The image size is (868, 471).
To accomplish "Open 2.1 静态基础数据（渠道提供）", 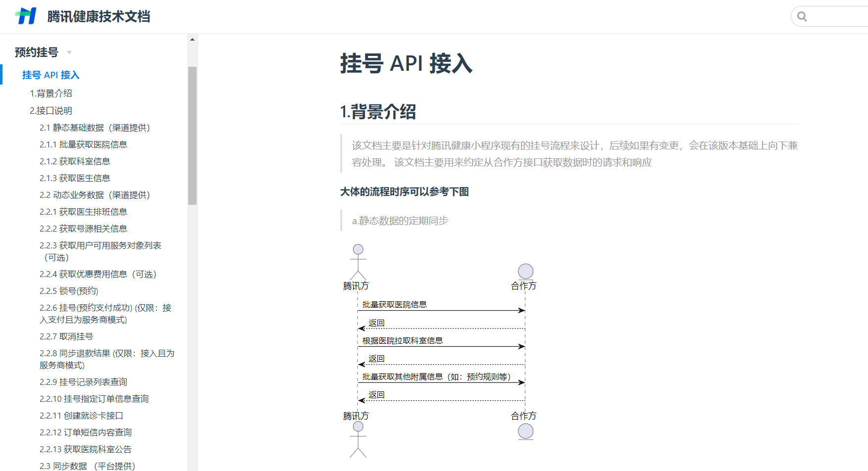I will 95,128.
